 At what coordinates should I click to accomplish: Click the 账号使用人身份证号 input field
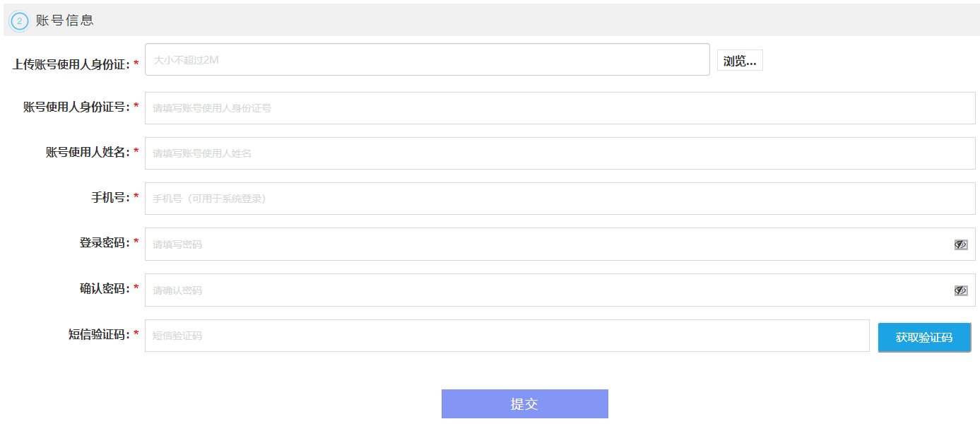tap(560, 108)
